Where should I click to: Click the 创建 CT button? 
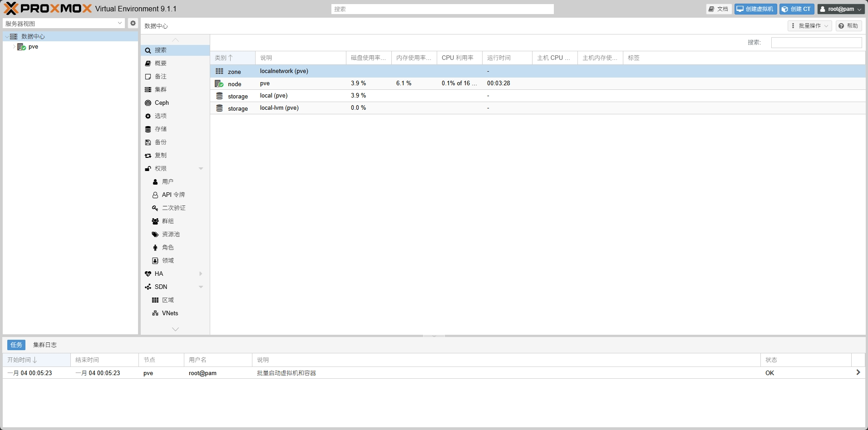pos(797,9)
